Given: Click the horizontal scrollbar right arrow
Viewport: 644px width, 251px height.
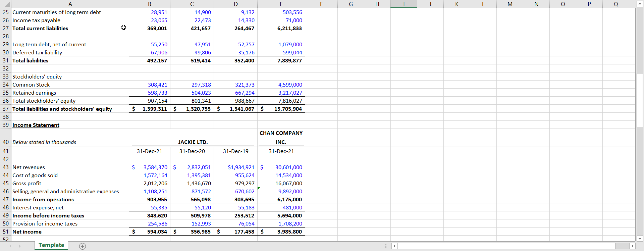Looking at the screenshot, I should pos(633,246).
